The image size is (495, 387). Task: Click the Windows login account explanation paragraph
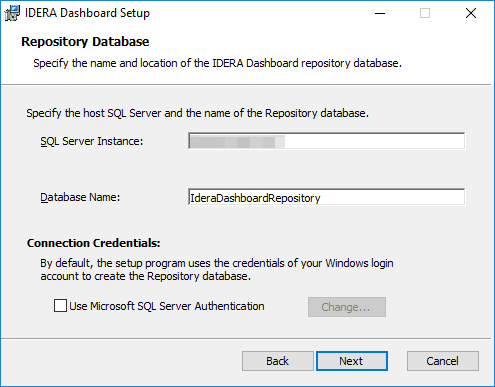pyautogui.click(x=217, y=270)
